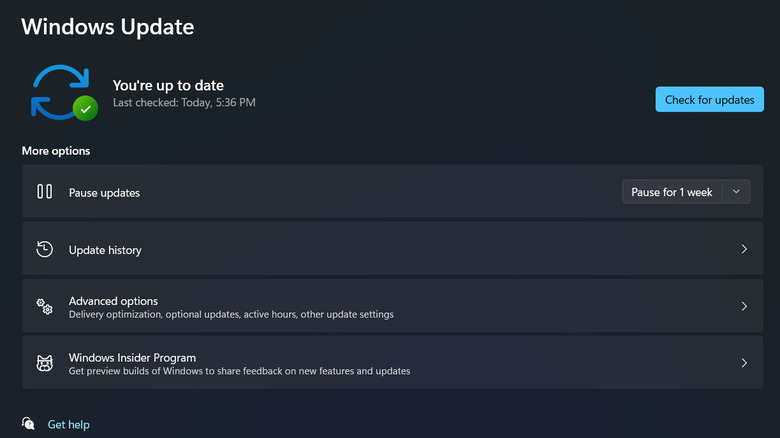Pause updates for 1 week

tap(672, 192)
